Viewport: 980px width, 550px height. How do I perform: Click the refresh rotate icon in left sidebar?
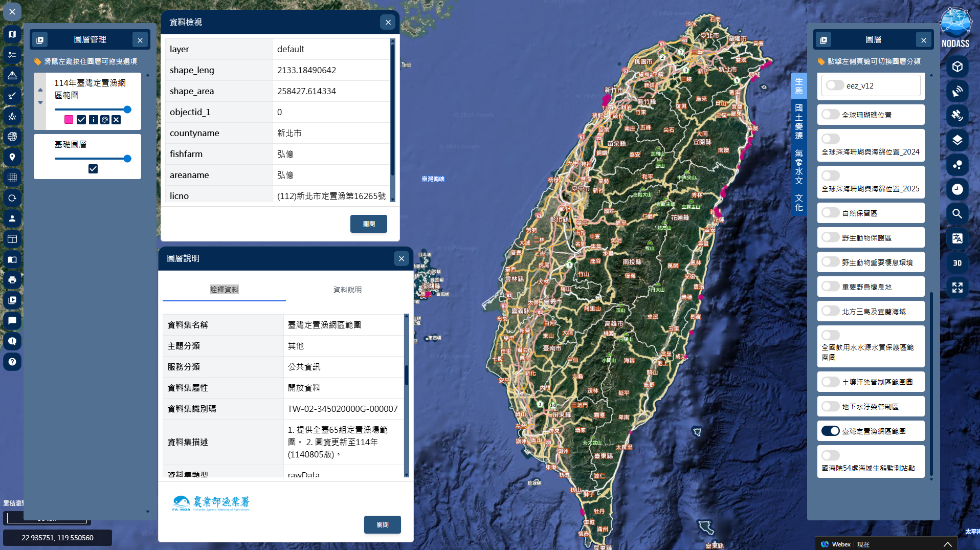pyautogui.click(x=12, y=198)
